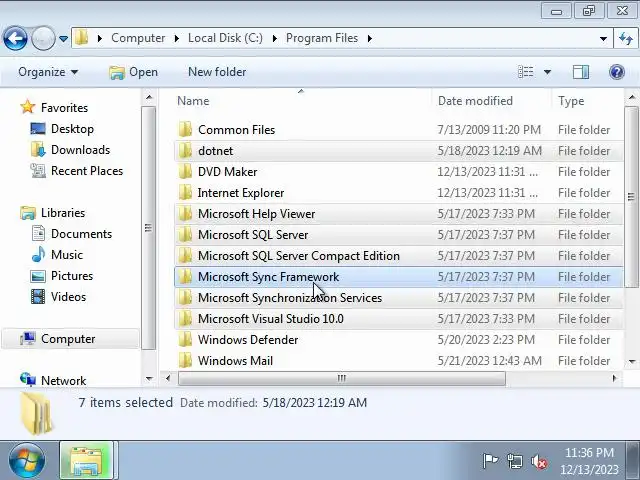The image size is (640, 480).
Task: Click the DVD Maker folder icon
Action: coord(185,172)
